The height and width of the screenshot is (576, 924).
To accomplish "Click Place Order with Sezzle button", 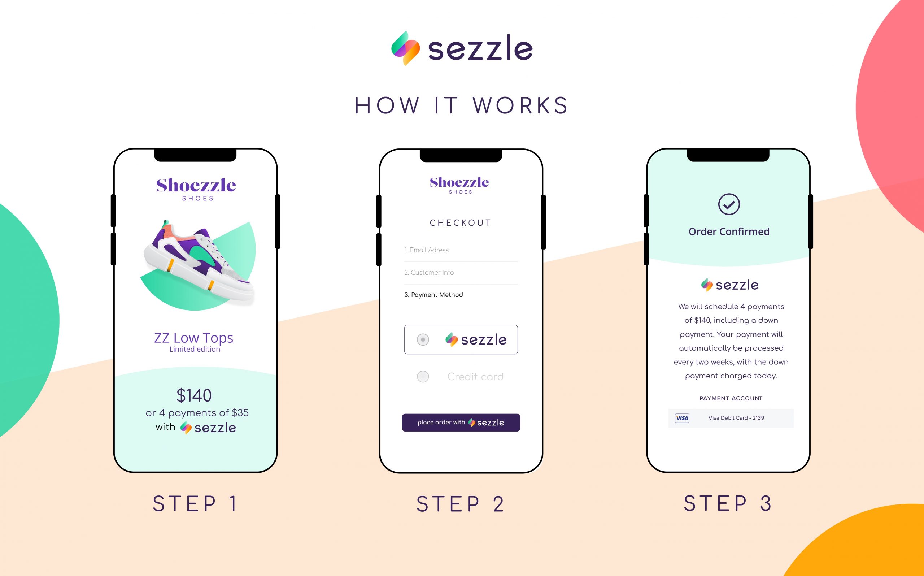I will tap(462, 423).
